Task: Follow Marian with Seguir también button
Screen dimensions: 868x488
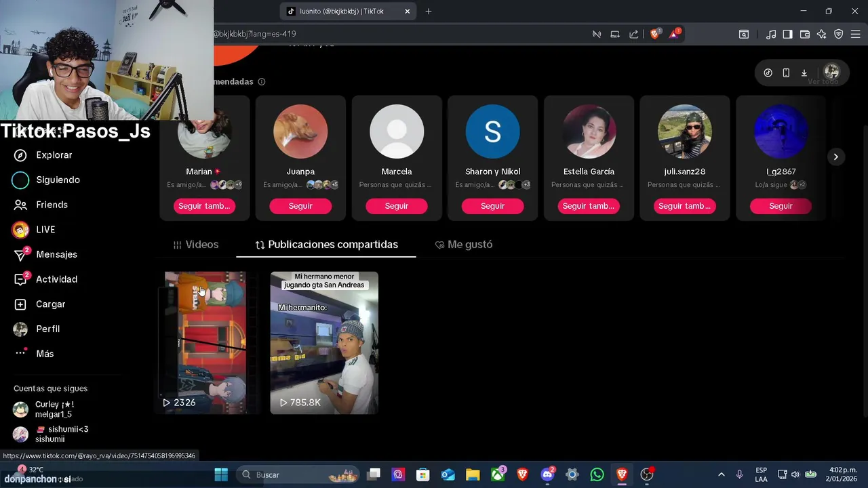Action: pyautogui.click(x=204, y=206)
